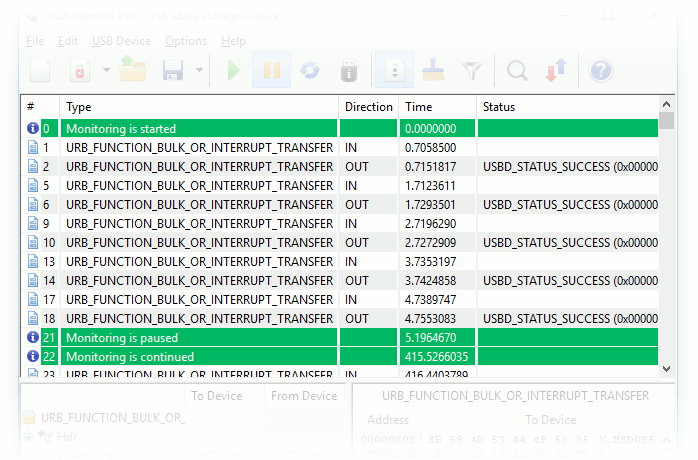Expand the Save button dropdown arrow

[199, 71]
